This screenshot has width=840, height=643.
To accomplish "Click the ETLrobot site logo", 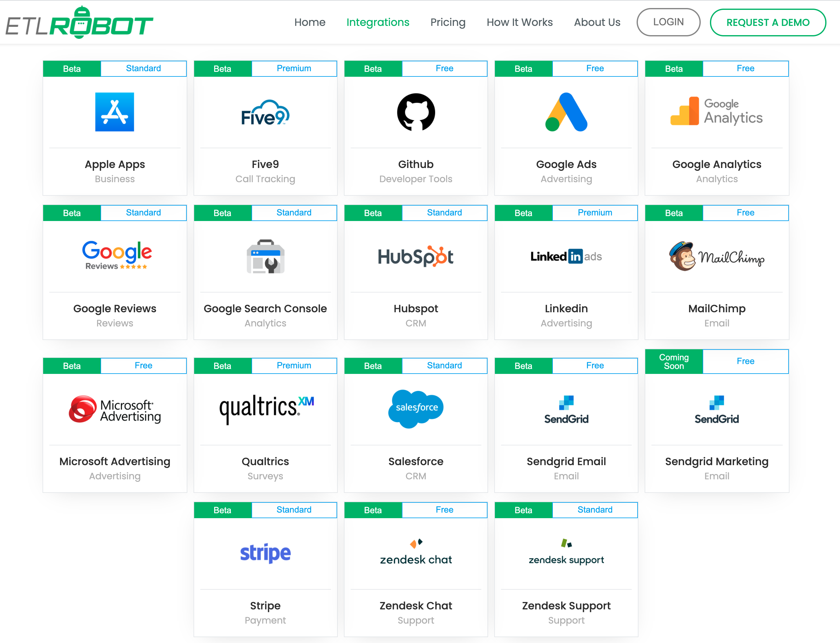I will click(x=79, y=23).
